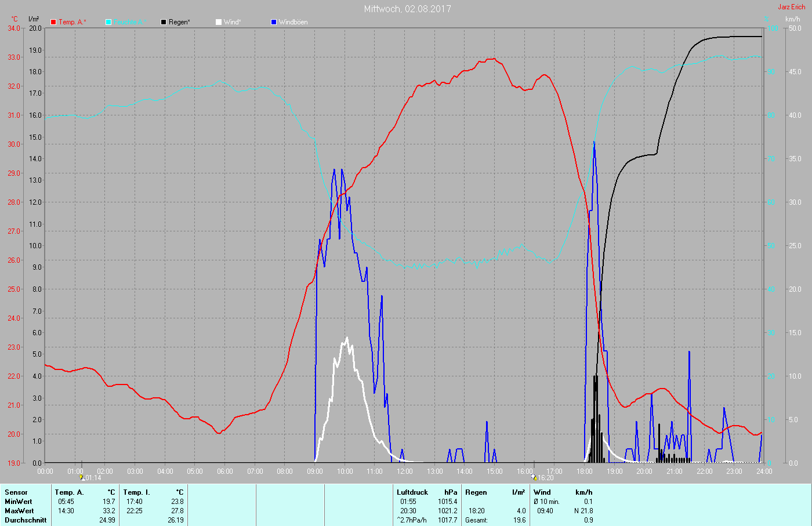812x526 pixels.
Task: Click the 'MaxWert' row label
Action: click(19, 511)
